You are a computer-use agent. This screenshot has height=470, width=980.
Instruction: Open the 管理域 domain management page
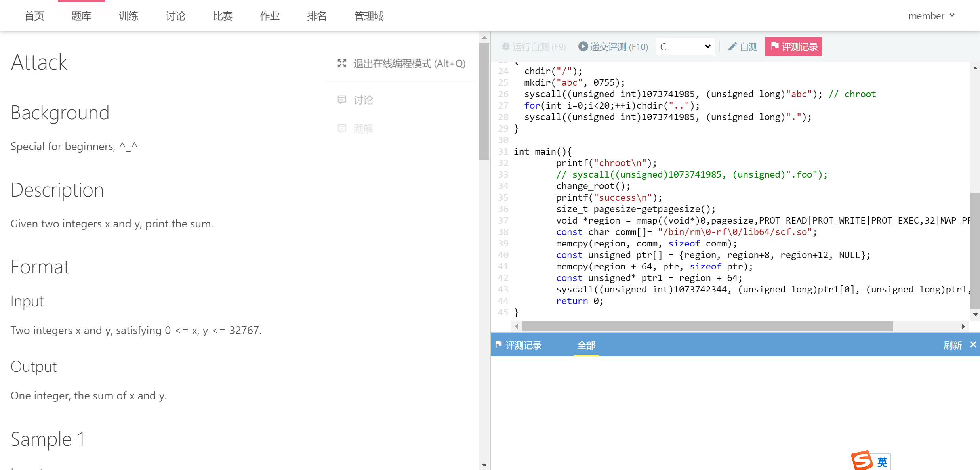pyautogui.click(x=369, y=16)
